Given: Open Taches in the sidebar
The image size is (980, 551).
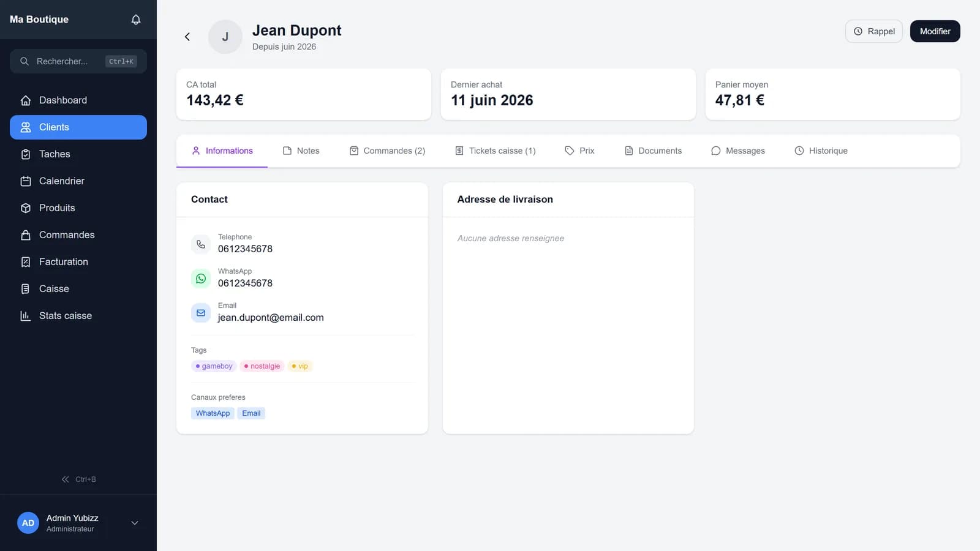Looking at the screenshot, I should pos(78,154).
